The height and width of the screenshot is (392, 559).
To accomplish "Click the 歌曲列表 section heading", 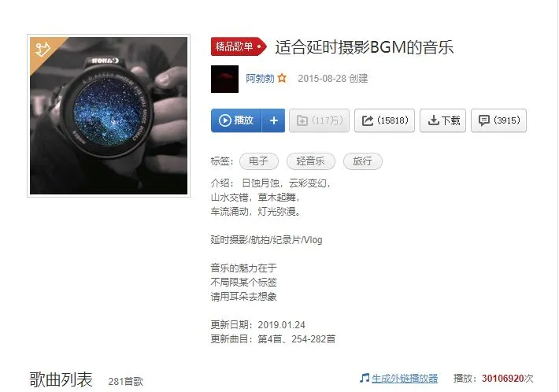I will (x=61, y=379).
